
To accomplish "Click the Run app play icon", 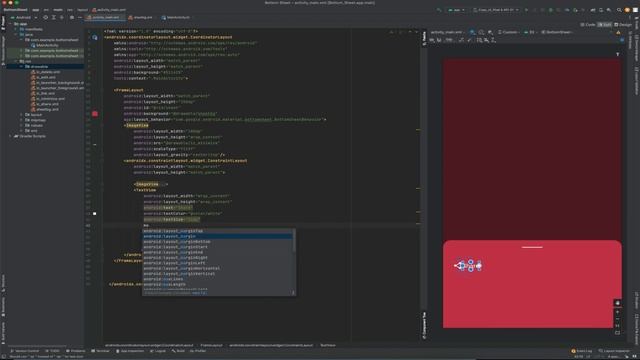I will click(526, 10).
